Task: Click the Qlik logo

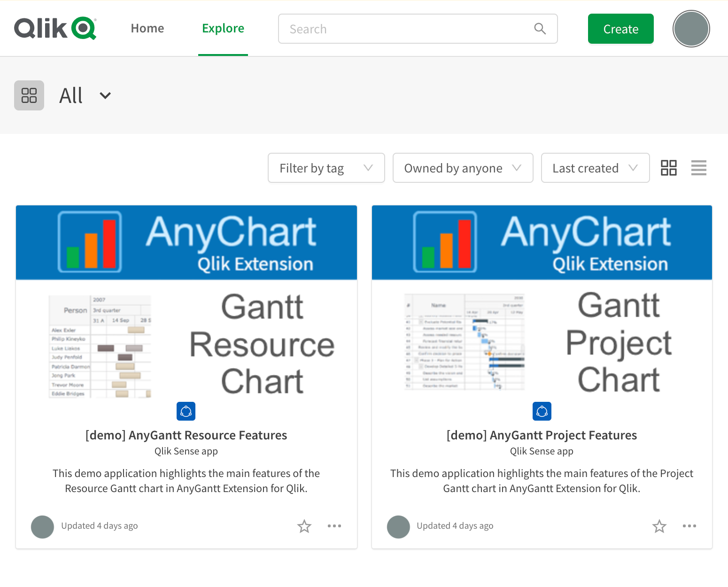Action: 55,28
